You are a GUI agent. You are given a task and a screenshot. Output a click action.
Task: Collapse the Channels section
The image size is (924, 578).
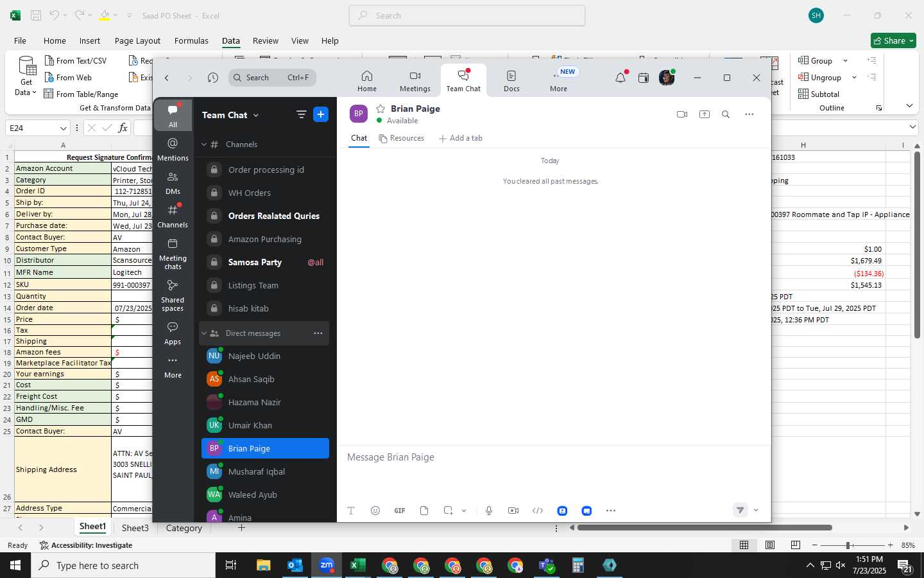(204, 144)
